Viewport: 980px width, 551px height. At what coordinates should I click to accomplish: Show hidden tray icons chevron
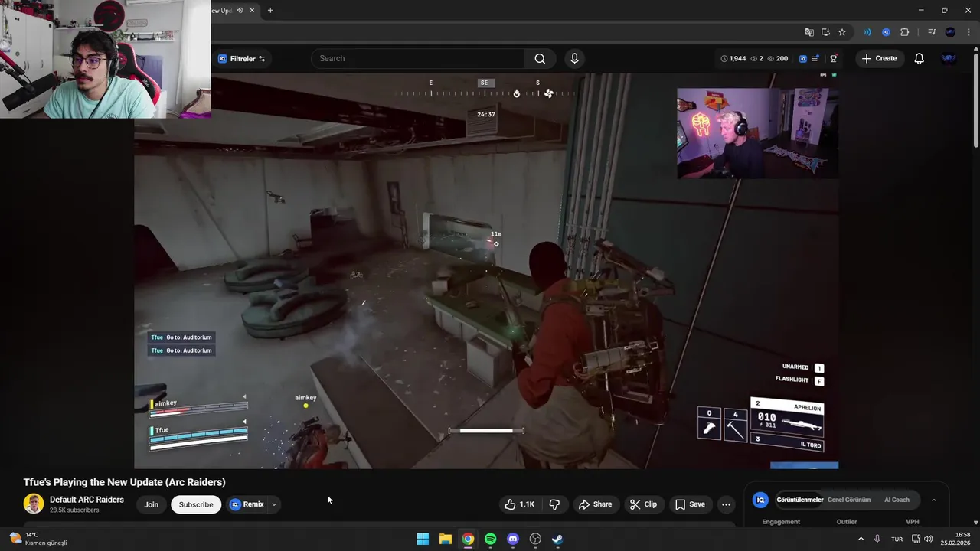[x=861, y=540]
